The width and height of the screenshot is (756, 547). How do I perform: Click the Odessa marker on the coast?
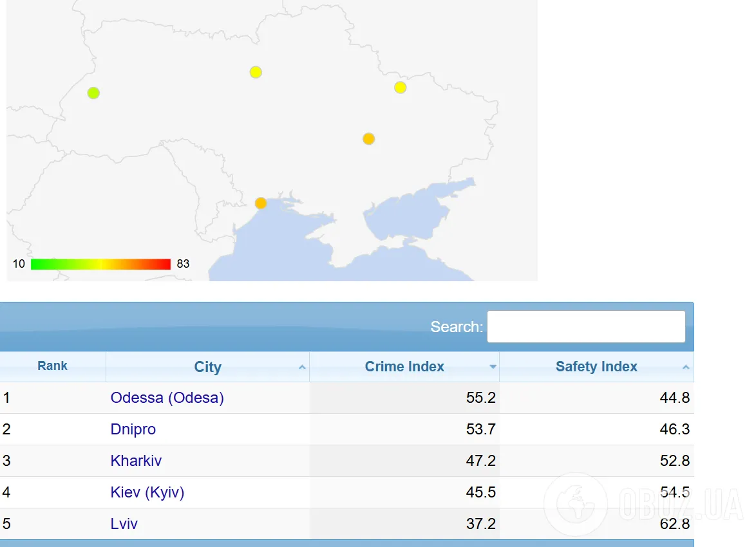coord(261,203)
